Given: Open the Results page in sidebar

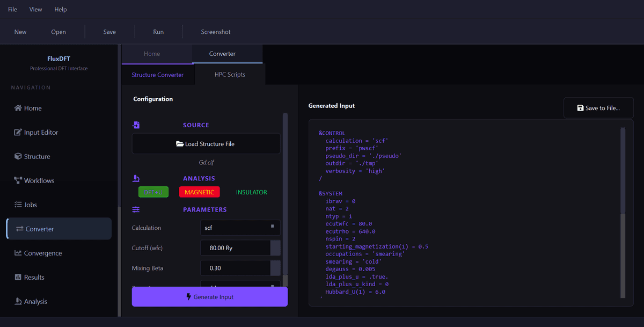Looking at the screenshot, I should pos(34,277).
